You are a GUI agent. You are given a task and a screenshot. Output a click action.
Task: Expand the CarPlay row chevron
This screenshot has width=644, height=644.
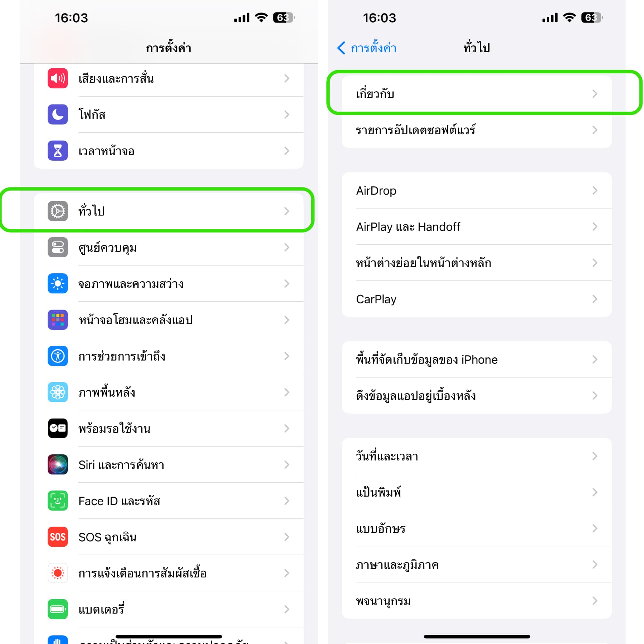pos(595,299)
